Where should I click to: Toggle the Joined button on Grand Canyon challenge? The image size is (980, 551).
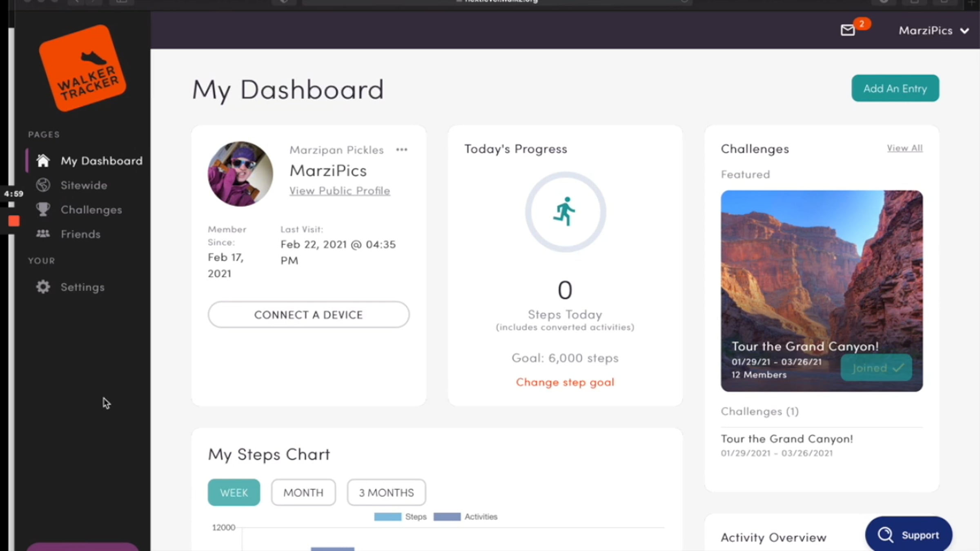[876, 368]
